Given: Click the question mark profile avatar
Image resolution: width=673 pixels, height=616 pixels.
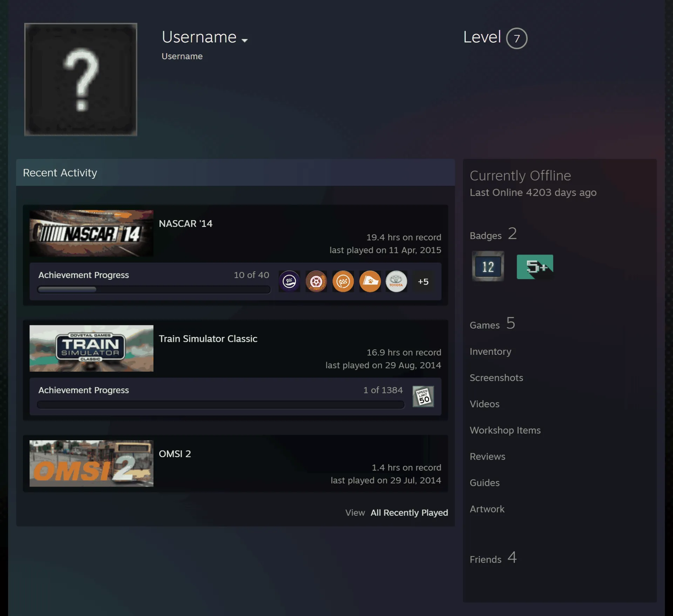Looking at the screenshot, I should pos(81,79).
